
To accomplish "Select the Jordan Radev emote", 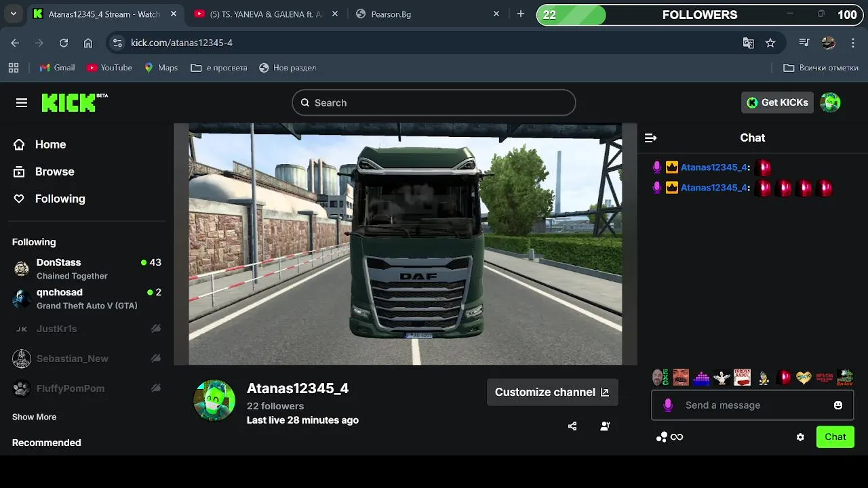I will [x=742, y=378].
